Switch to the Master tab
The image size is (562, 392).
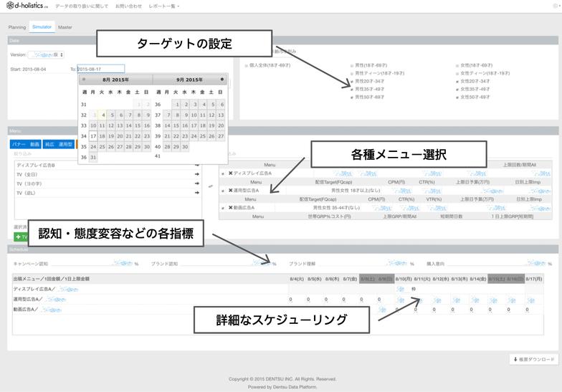point(65,27)
